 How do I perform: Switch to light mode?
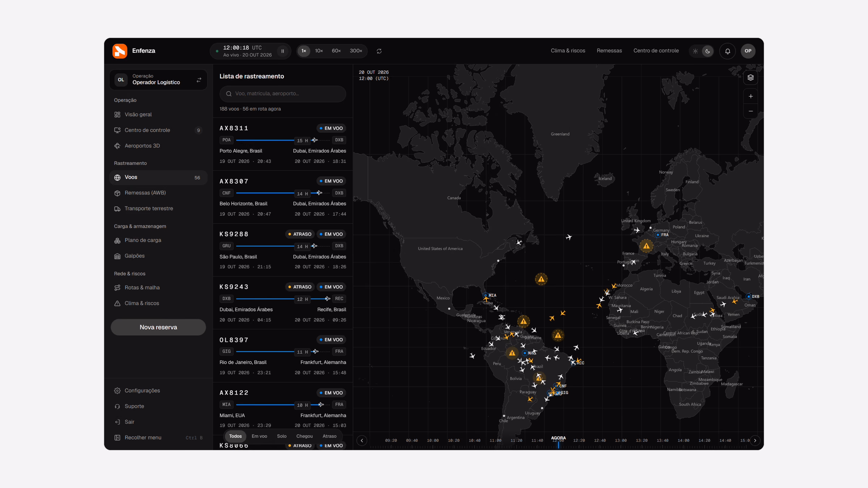point(695,51)
